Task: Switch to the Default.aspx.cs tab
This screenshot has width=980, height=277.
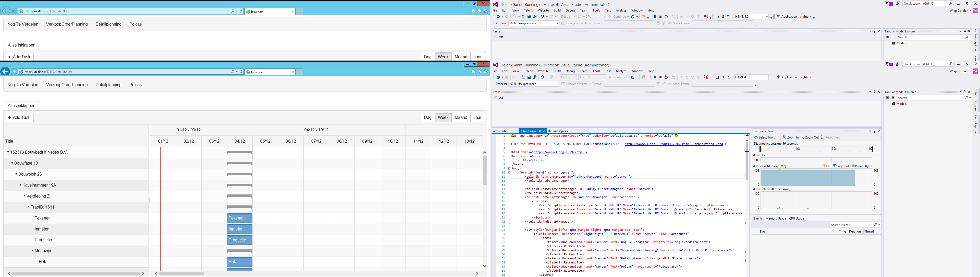Action: [558, 131]
